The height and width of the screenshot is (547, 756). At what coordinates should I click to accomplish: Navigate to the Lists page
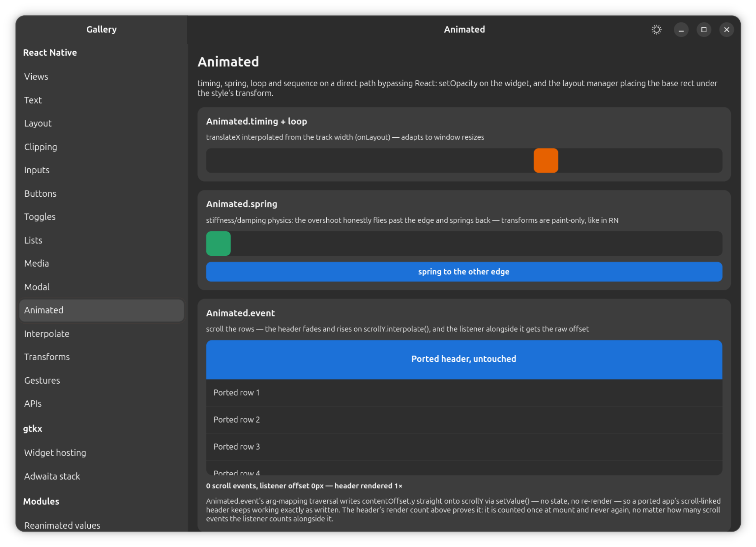pyautogui.click(x=102, y=240)
